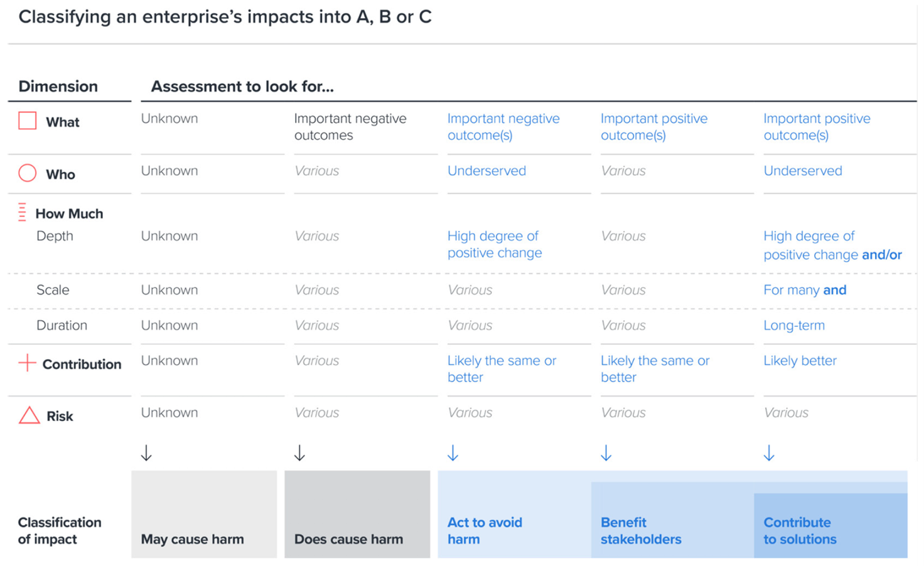The height and width of the screenshot is (566, 924).
Task: Click the arrow above May cause harm
Action: (146, 453)
